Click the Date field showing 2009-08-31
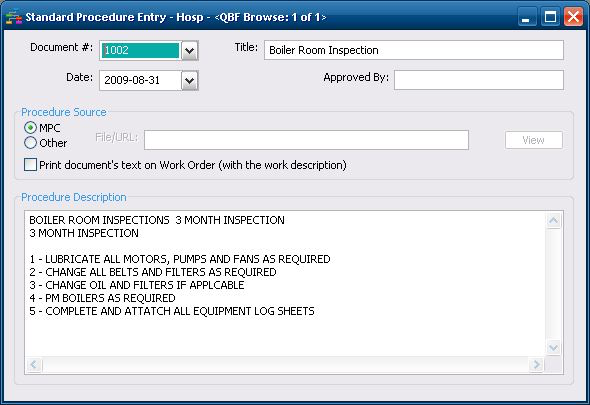590x405 pixels. (x=140, y=80)
